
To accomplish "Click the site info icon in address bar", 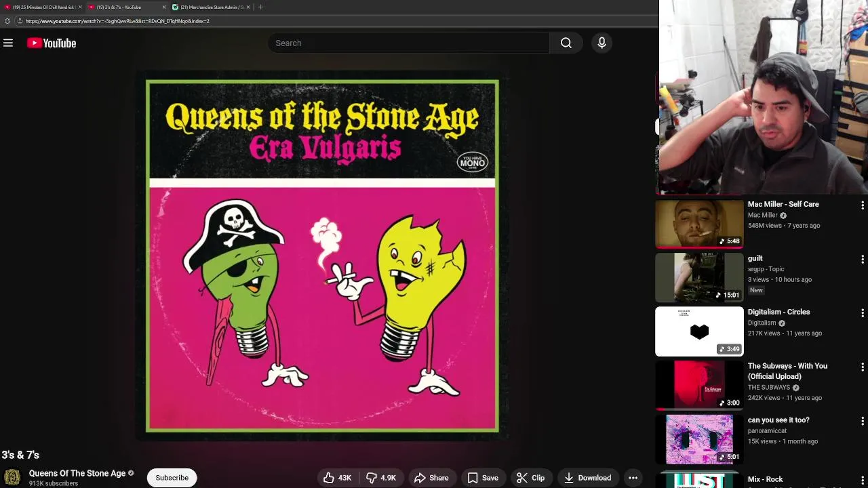I will (20, 21).
